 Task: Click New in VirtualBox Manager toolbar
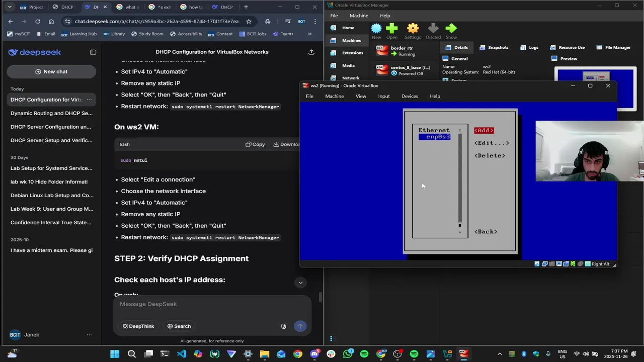tap(376, 31)
